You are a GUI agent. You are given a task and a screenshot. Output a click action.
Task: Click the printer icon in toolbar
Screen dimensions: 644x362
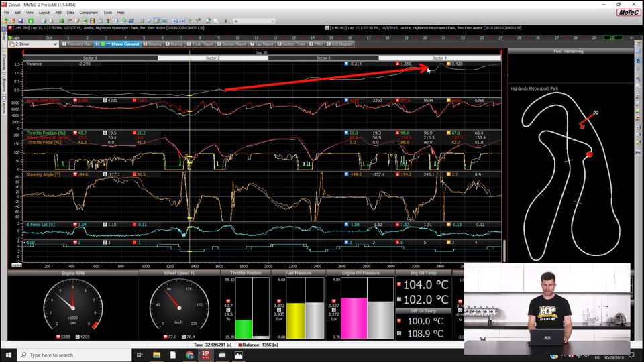44,21
